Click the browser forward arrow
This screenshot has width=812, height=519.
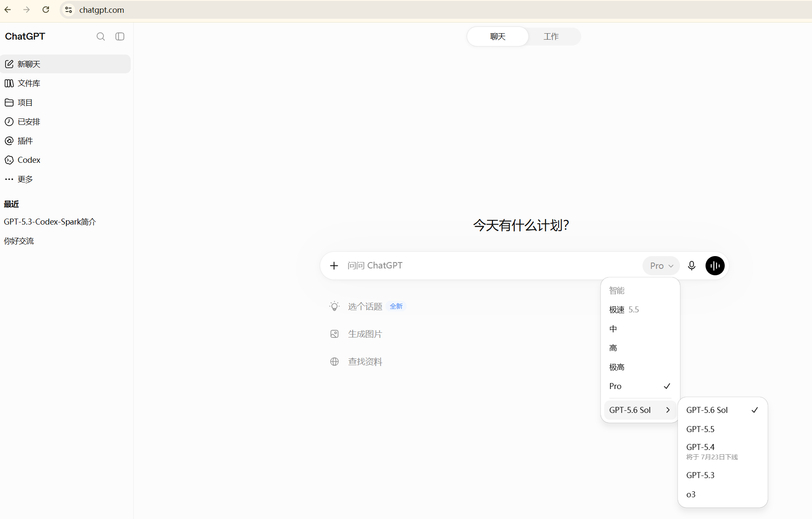pos(26,10)
